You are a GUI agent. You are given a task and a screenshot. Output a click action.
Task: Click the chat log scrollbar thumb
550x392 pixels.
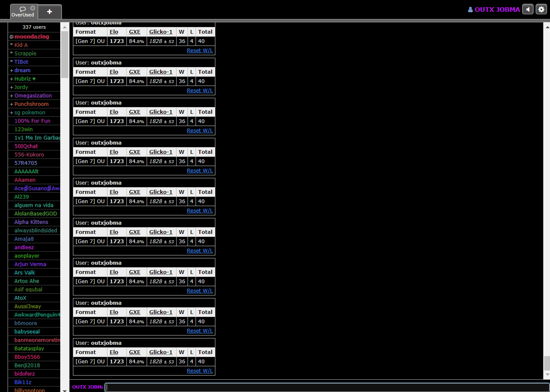[x=547, y=363]
